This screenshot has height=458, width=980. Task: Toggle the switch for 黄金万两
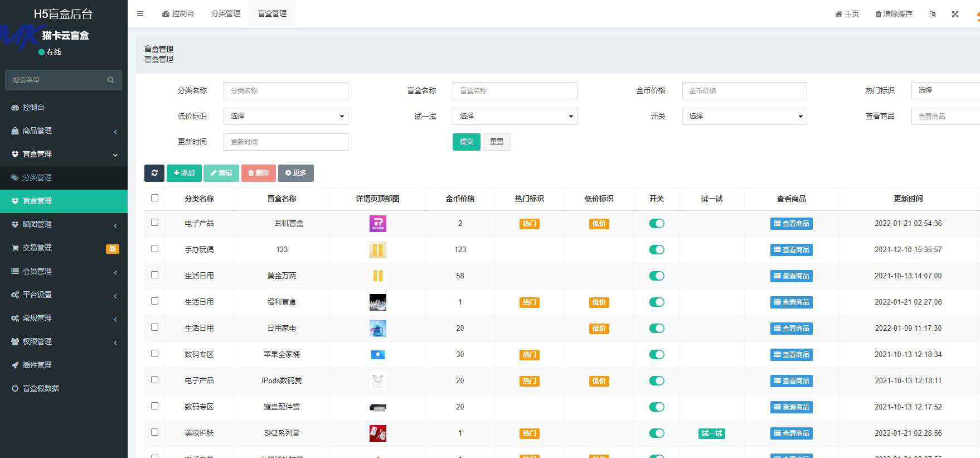(657, 276)
